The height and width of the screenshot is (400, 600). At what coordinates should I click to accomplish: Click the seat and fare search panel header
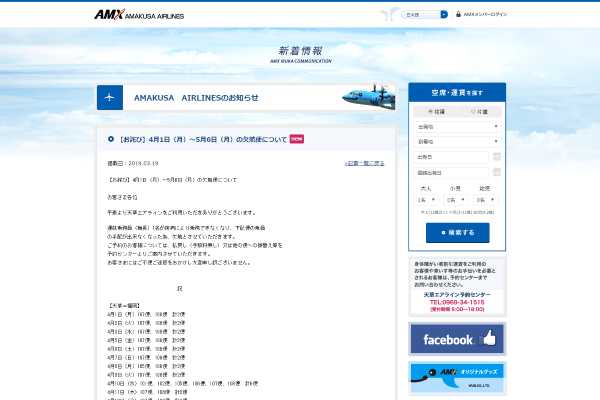point(457,93)
